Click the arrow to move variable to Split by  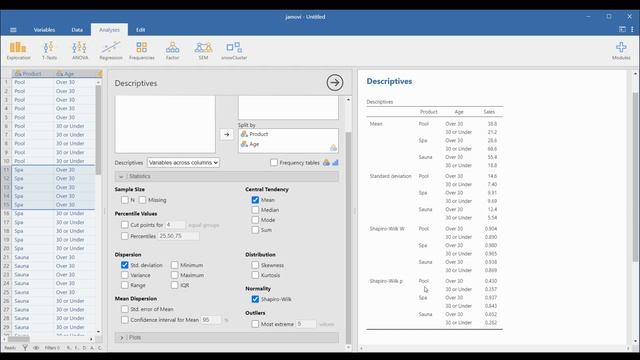click(x=227, y=134)
